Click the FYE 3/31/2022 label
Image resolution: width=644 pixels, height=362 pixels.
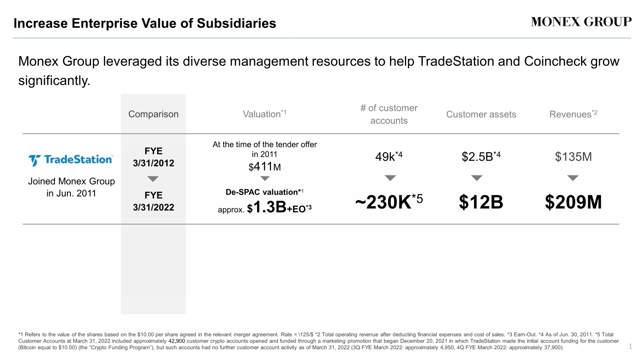pos(153,202)
